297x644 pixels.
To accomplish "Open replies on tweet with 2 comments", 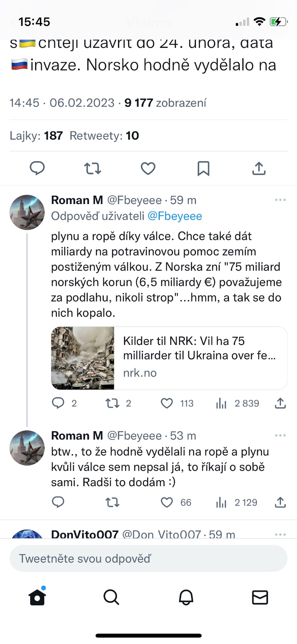I will 58,403.
